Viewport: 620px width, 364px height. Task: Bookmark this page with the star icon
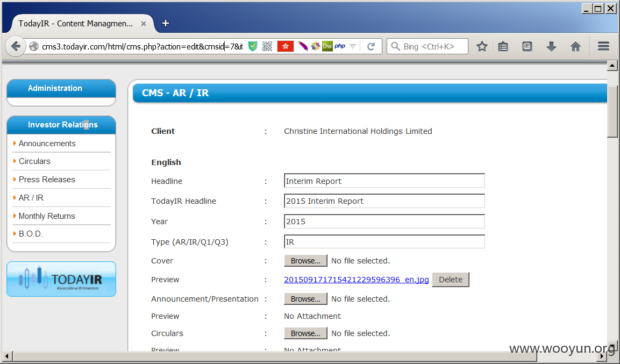(482, 47)
